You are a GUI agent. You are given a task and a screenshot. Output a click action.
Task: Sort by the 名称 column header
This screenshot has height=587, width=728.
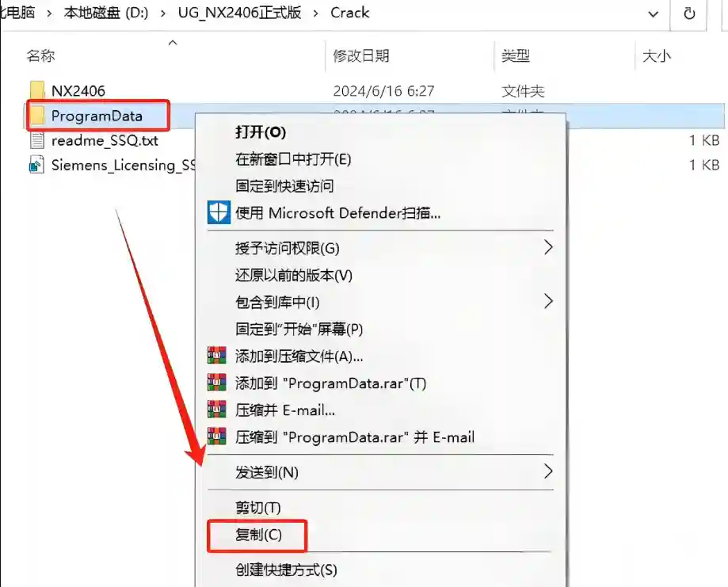(41, 55)
